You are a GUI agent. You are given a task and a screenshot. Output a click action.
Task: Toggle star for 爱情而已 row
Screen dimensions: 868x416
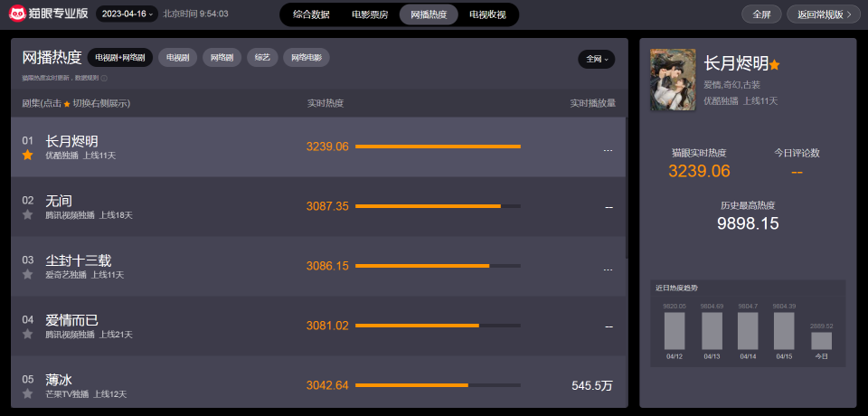pyautogui.click(x=28, y=335)
